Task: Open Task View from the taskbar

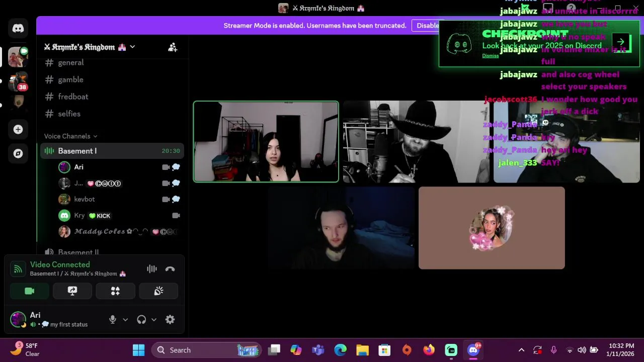Action: click(x=274, y=350)
